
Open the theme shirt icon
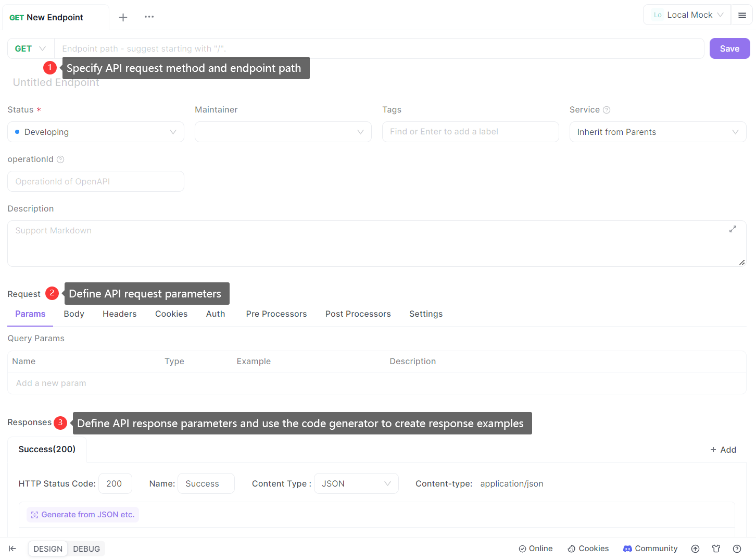(x=716, y=549)
